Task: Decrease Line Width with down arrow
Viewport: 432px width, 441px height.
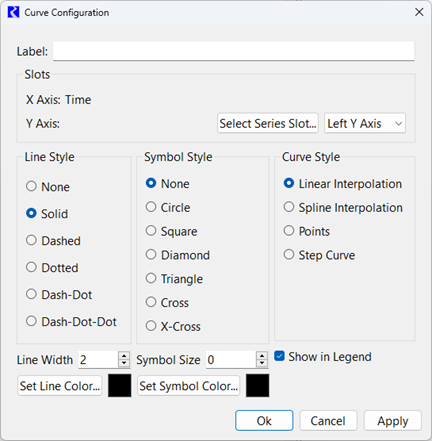Action: 124,363
